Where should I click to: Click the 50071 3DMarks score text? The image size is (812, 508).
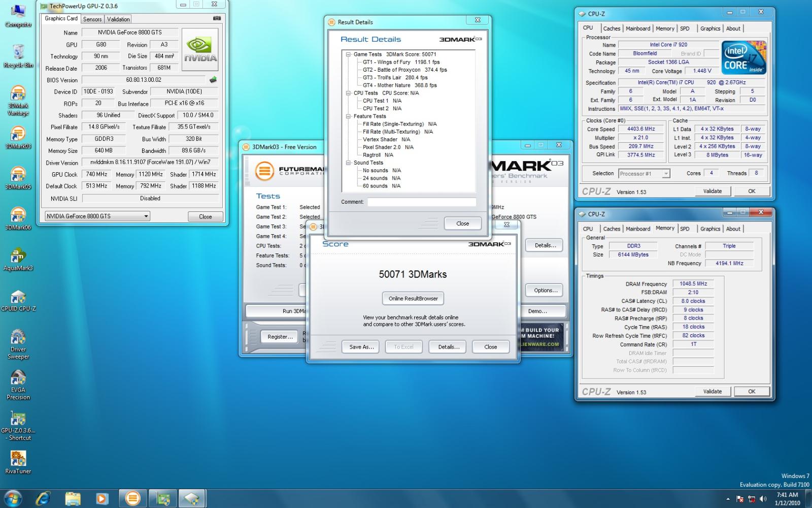413,274
